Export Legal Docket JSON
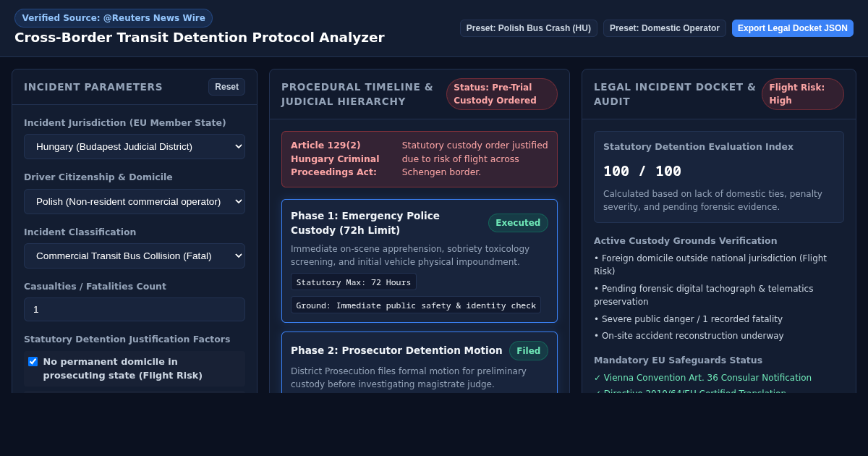Screen dimensions: 868x456 coord(793,28)
